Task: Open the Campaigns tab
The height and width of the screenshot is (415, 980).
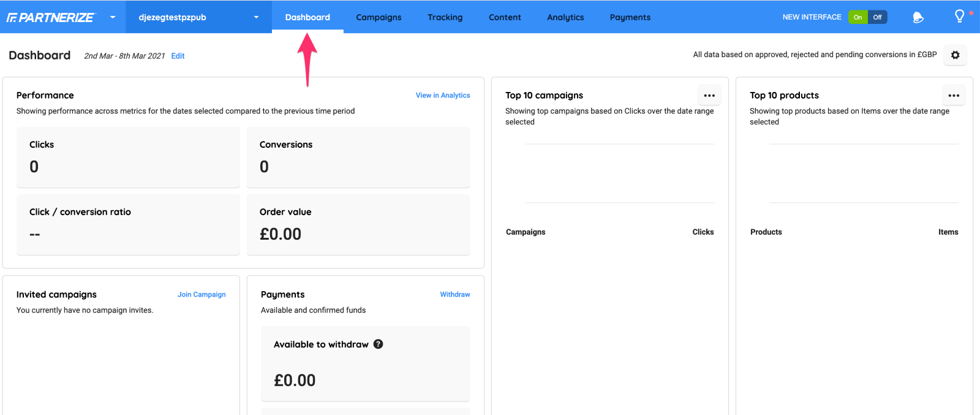Action: pyautogui.click(x=379, y=17)
